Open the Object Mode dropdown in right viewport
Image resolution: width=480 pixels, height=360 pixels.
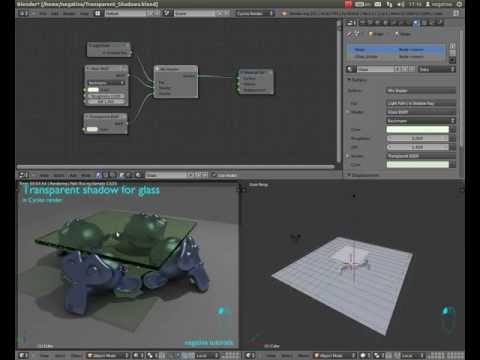click(x=334, y=355)
